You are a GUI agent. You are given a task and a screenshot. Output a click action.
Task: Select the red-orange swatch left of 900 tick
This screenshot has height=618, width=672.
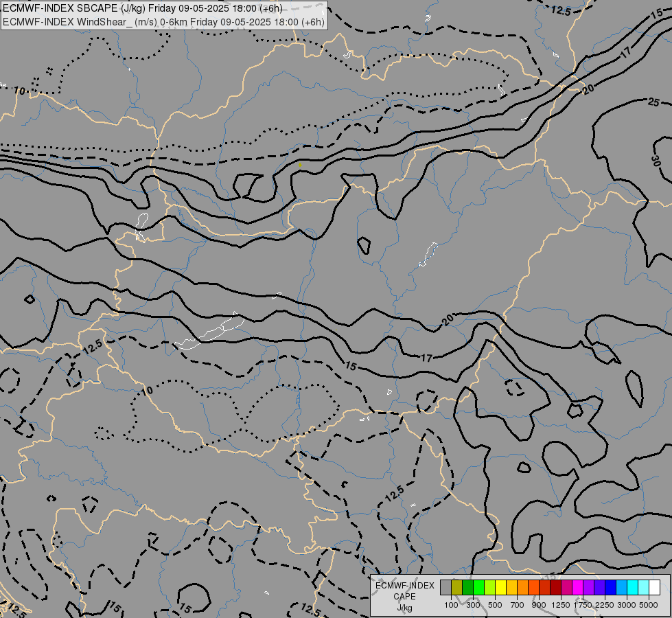point(533,588)
